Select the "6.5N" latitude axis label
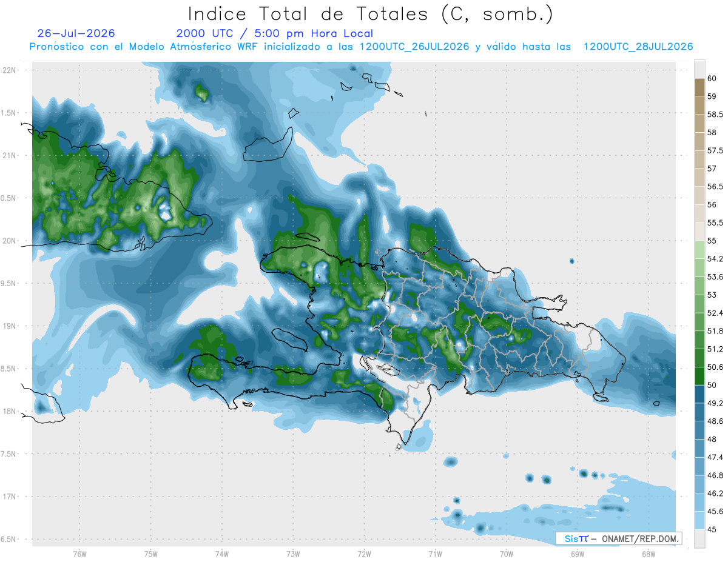The image size is (728, 562). [10, 539]
